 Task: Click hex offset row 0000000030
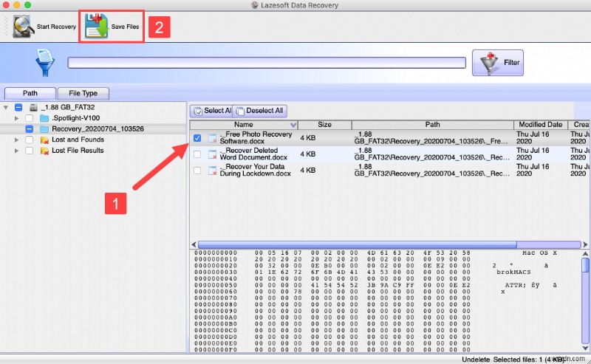point(216,272)
